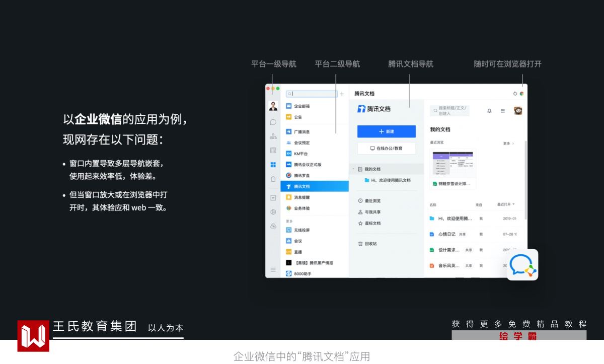Open the 会议预定 app
The image size is (604, 364).
click(x=315, y=143)
